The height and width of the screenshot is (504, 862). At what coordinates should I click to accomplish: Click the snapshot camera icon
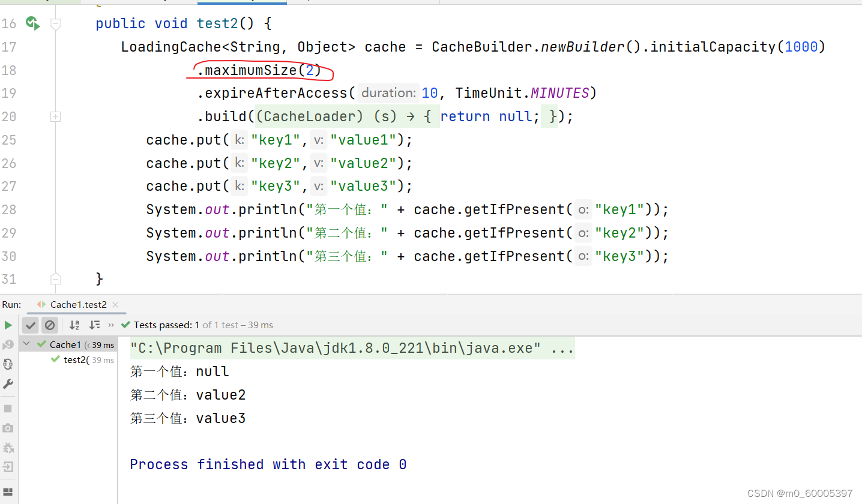coord(8,428)
